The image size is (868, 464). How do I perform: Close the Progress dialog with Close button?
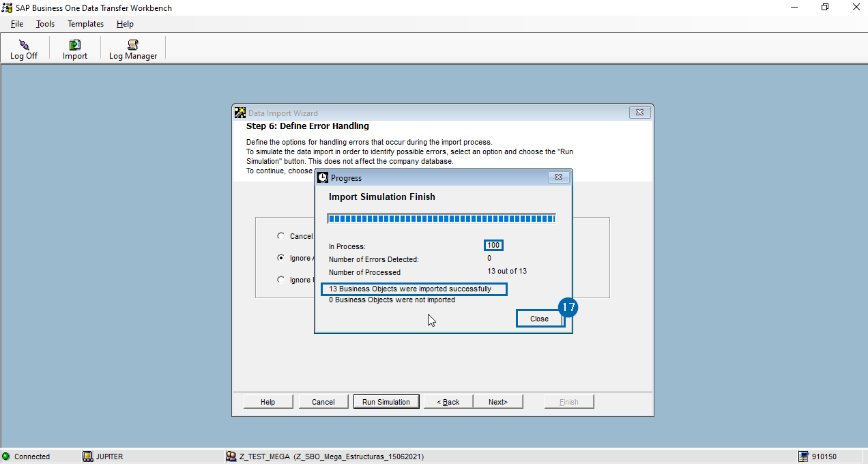(x=539, y=319)
